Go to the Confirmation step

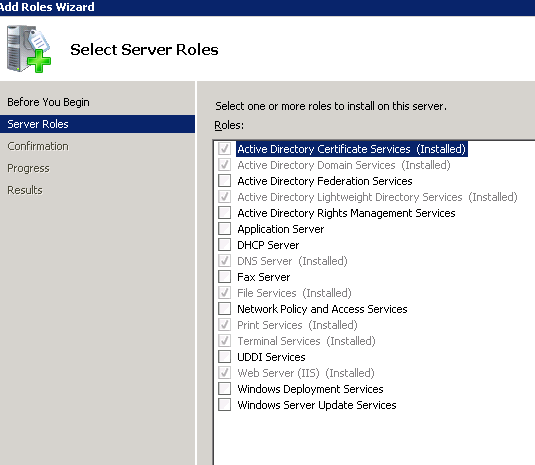click(x=38, y=146)
